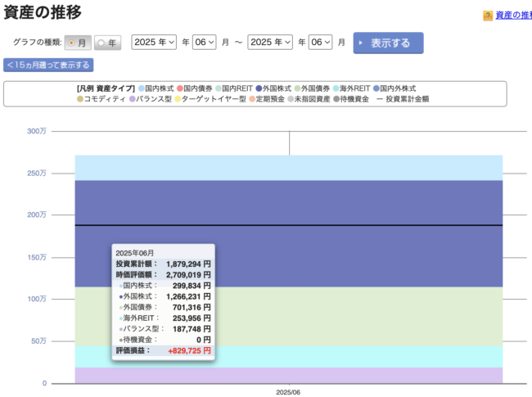Click the light green 外国債券 chart band

[368, 315]
